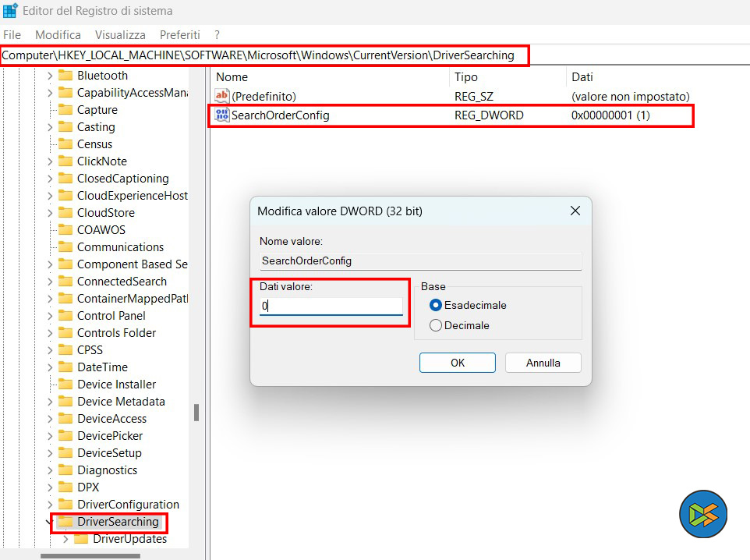Screen dimensions: 750x560
Task: Select the Communications folder icon
Action: pos(65,247)
